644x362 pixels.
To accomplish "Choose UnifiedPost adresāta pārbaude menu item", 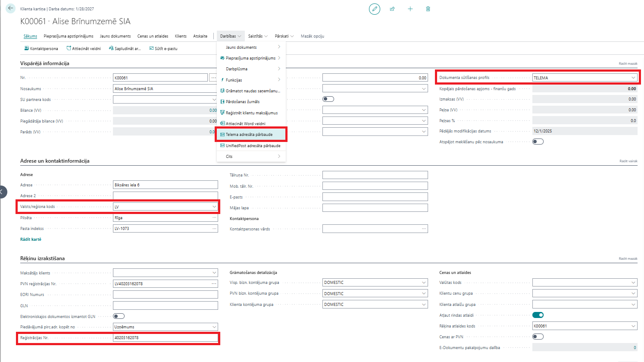I will point(253,146).
